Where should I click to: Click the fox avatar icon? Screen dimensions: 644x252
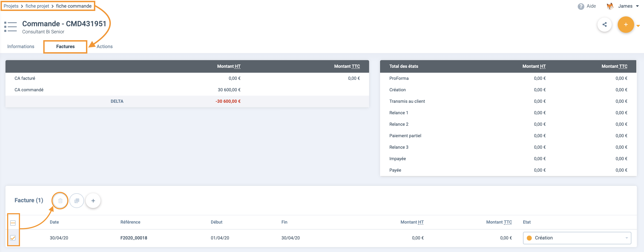pos(610,6)
